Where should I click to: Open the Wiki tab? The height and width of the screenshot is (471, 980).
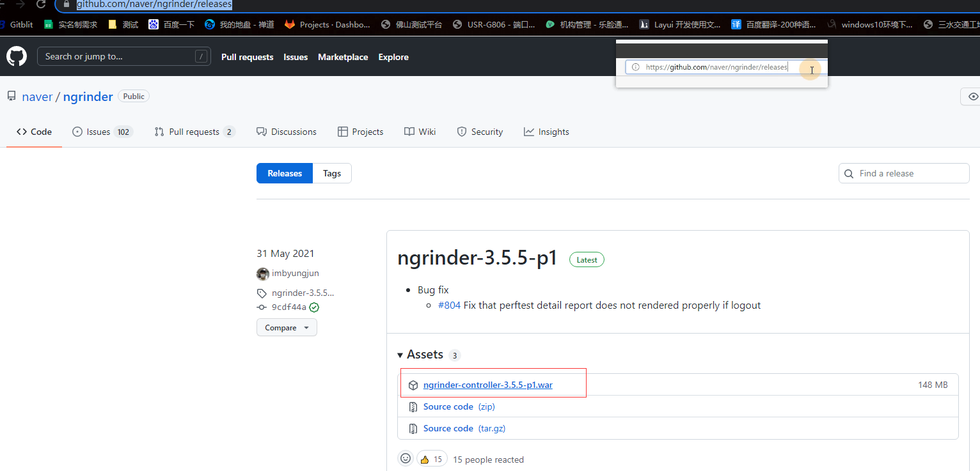click(420, 132)
